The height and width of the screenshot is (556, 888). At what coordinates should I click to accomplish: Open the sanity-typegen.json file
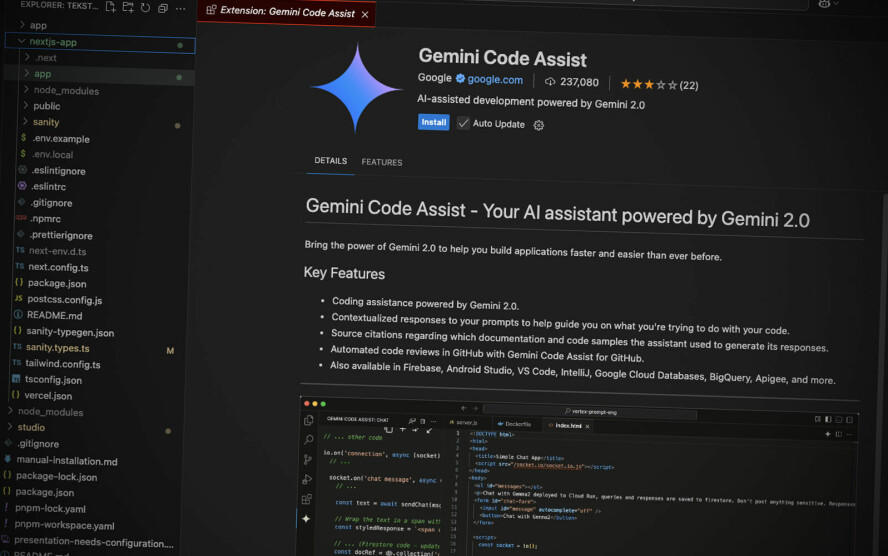70,332
